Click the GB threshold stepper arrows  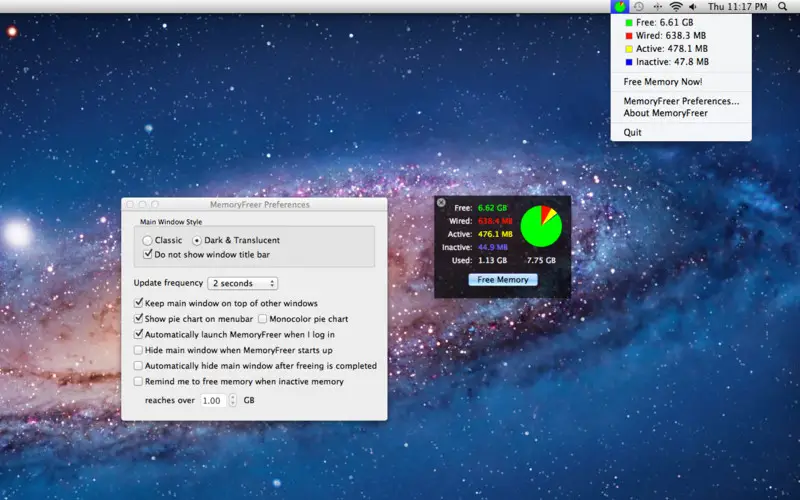pyautogui.click(x=233, y=401)
